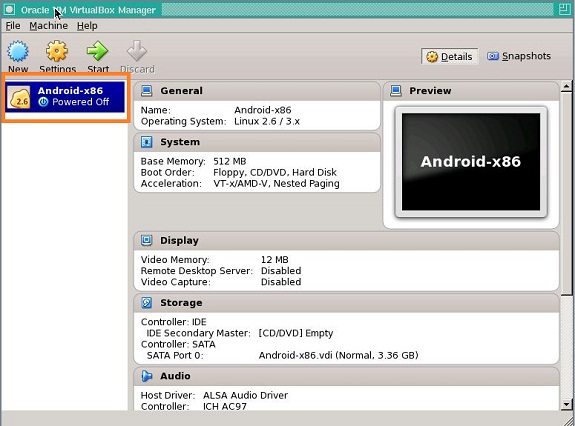Click the greyed-out Discard arrow icon
The width and height of the screenshot is (575, 426).
[x=137, y=51]
